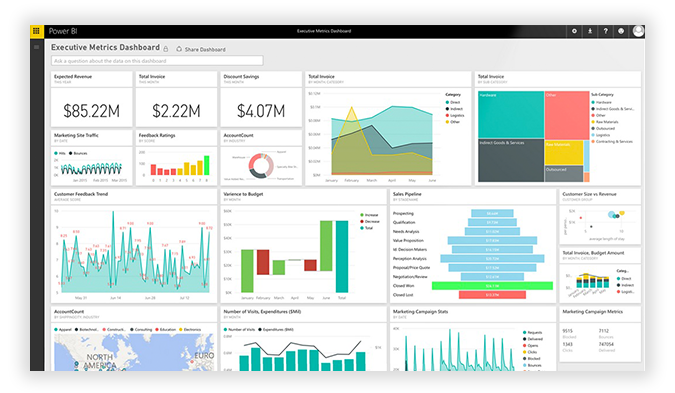Focus the Ask a question input box

click(157, 61)
